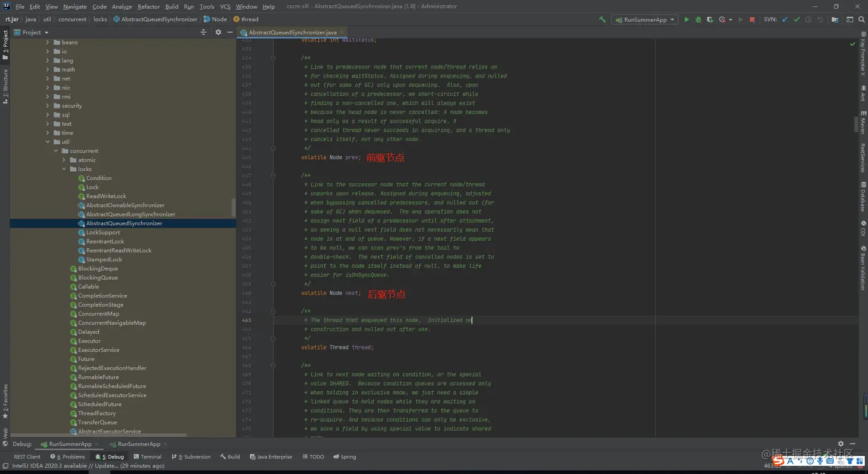The height and width of the screenshot is (474, 868).
Task: Toggle fold for next field comment block
Action: (x=273, y=175)
